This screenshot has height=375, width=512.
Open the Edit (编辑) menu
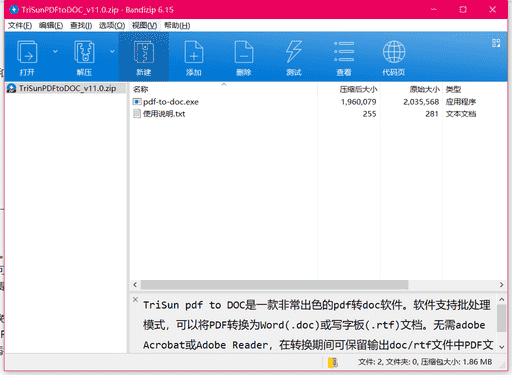coord(51,26)
